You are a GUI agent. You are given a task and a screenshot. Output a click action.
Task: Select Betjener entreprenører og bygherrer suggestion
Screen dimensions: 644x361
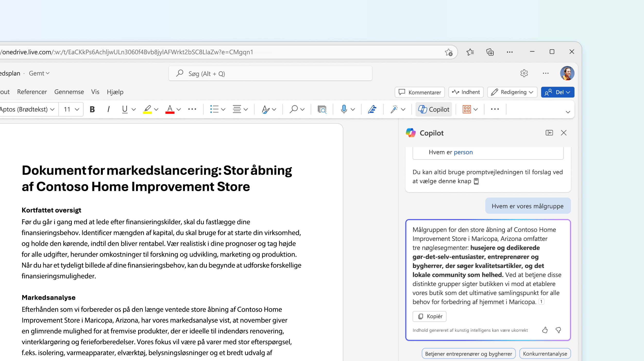pos(469,354)
